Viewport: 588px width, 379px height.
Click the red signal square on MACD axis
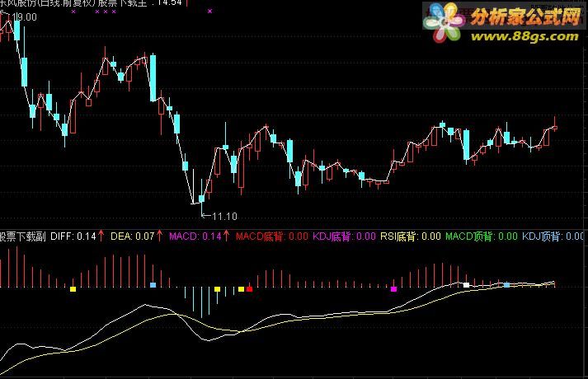(249, 289)
